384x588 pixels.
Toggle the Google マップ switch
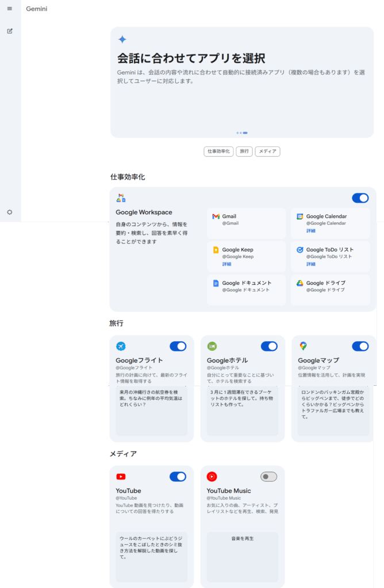[x=360, y=346]
